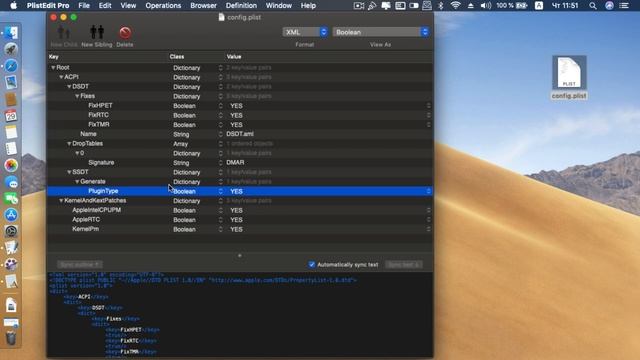Open Photos from the Dock

pos(11,165)
